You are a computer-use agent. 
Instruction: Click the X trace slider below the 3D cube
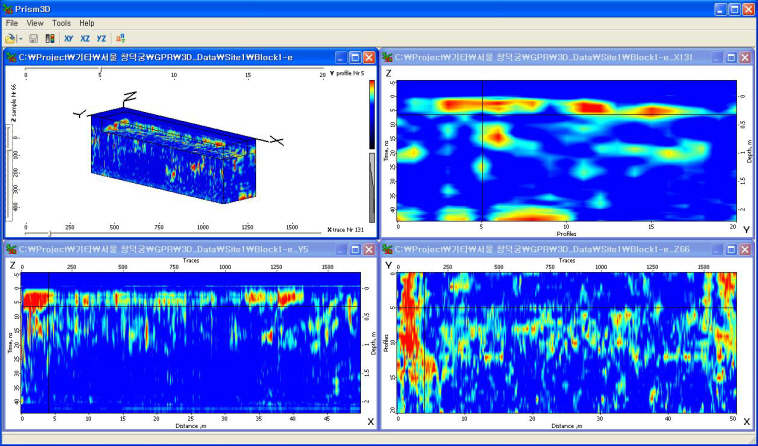[173, 233]
